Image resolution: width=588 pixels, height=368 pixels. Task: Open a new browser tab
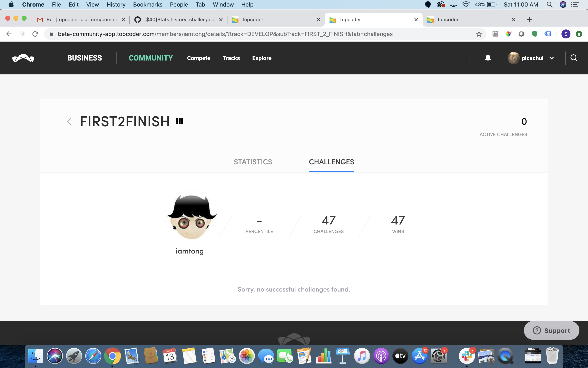(x=529, y=20)
